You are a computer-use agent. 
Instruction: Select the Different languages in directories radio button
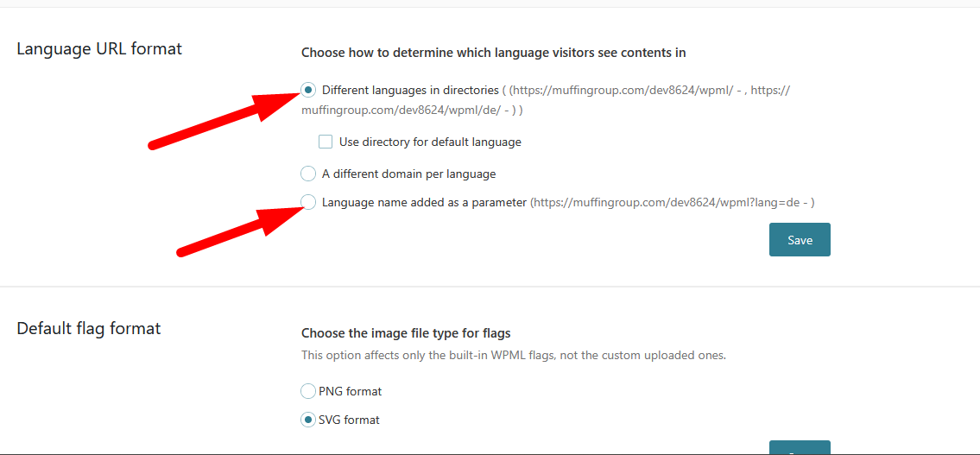click(308, 90)
